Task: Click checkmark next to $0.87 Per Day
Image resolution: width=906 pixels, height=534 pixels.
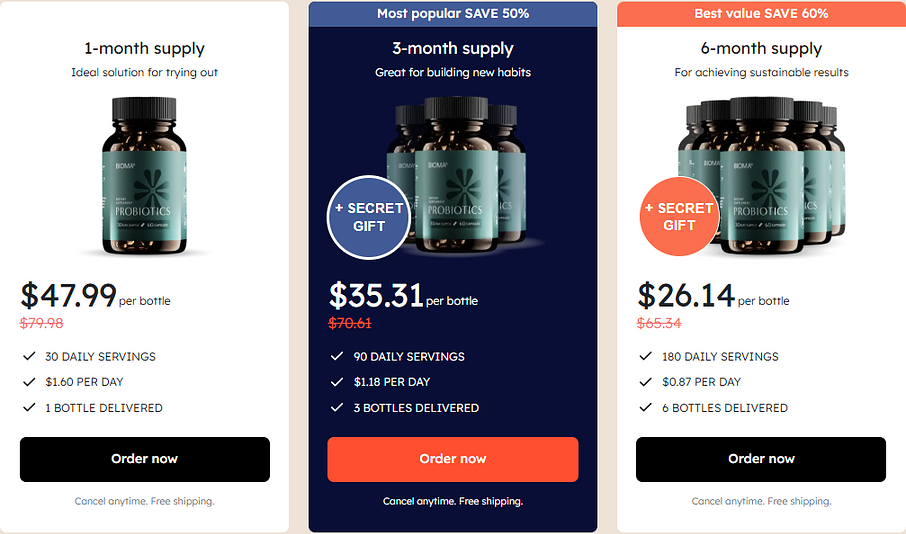Action: [x=645, y=382]
